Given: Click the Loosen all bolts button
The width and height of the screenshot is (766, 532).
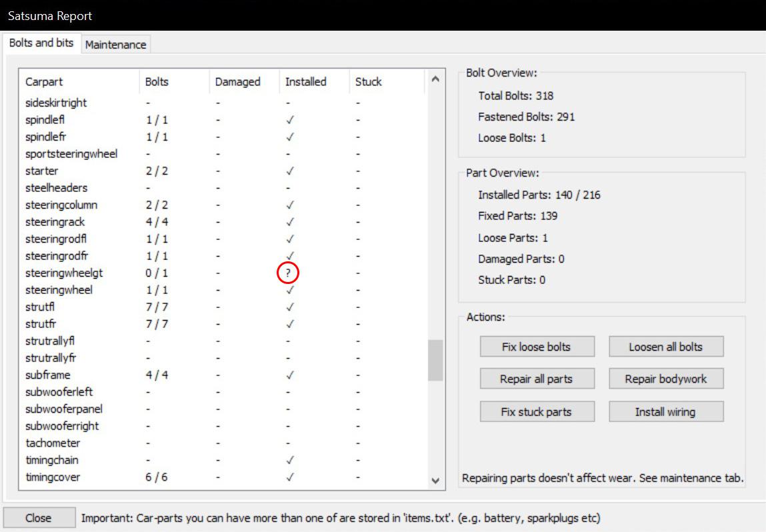Looking at the screenshot, I should click(666, 347).
